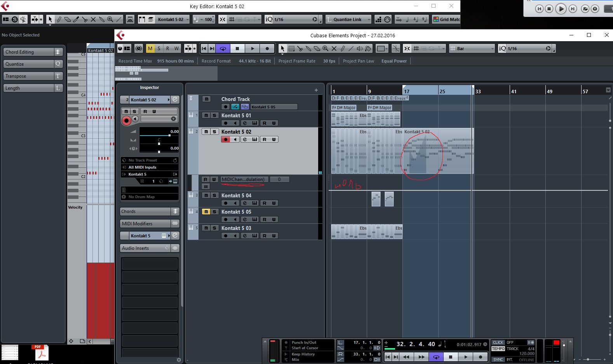
Task: Click Stop in the bottom transport panel
Action: coord(451,357)
